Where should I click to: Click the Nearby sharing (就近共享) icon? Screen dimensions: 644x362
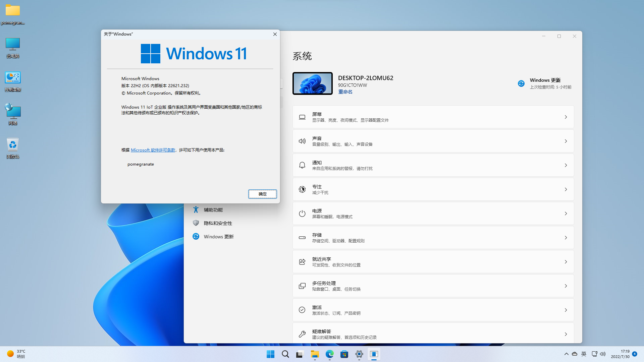tap(302, 262)
